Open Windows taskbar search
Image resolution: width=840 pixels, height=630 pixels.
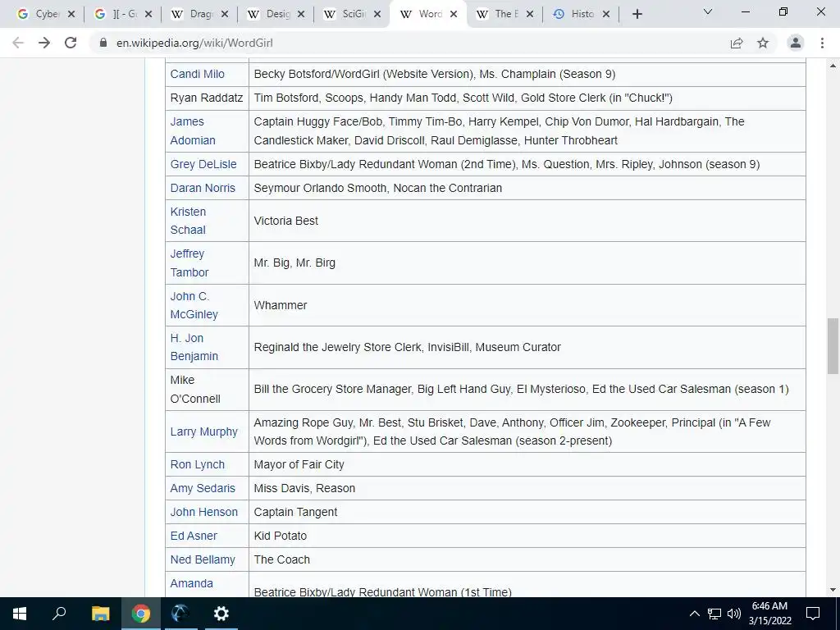(59, 614)
